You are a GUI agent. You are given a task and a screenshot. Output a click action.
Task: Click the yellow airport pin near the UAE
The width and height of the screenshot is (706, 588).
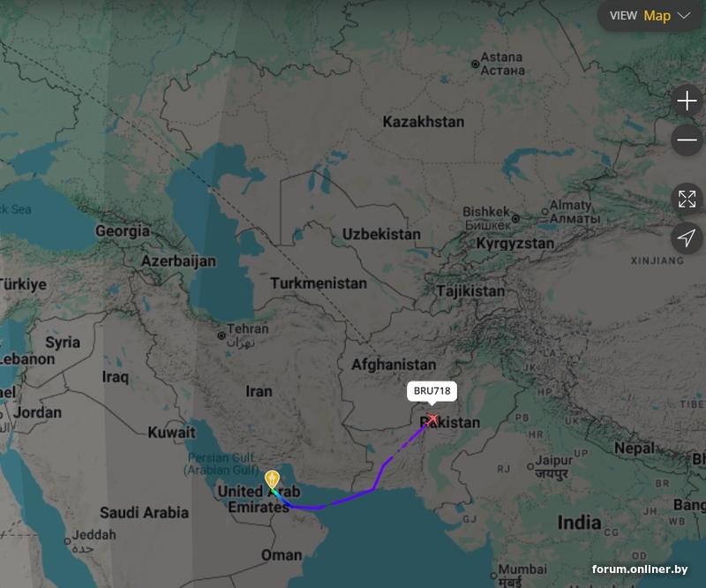[272, 479]
